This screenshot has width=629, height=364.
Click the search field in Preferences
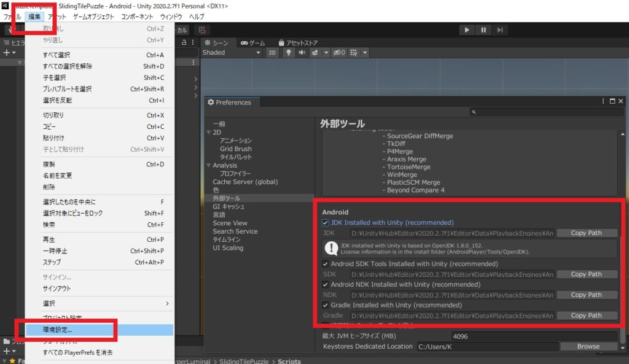546,112
